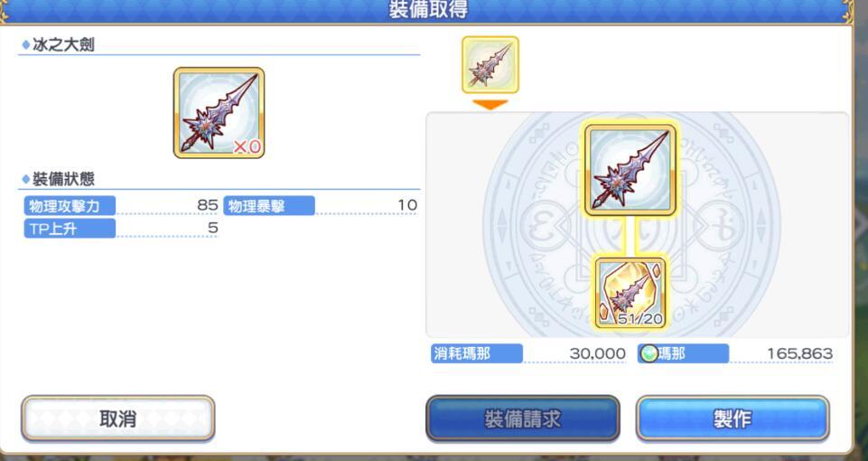This screenshot has width=868, height=461.
Task: Click the 165,863 mana balance value
Action: point(800,353)
